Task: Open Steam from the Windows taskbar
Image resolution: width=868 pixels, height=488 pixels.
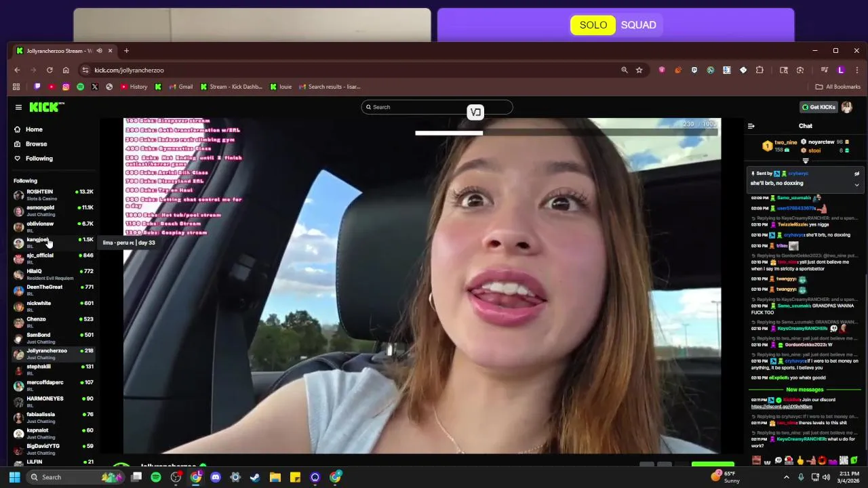Action: (255, 477)
